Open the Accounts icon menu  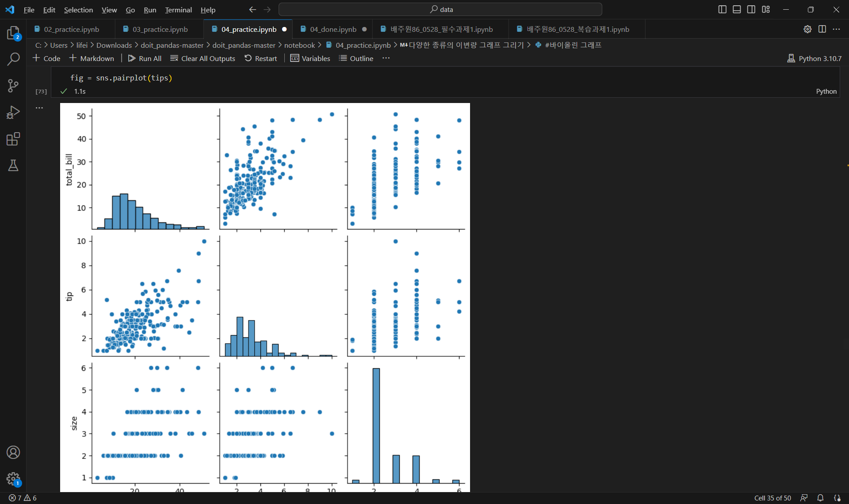point(13,452)
